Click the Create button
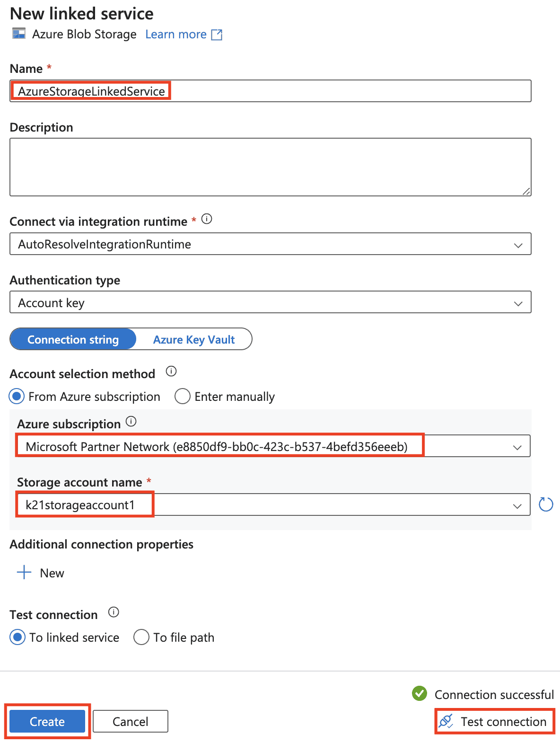The image size is (560, 743). [47, 722]
